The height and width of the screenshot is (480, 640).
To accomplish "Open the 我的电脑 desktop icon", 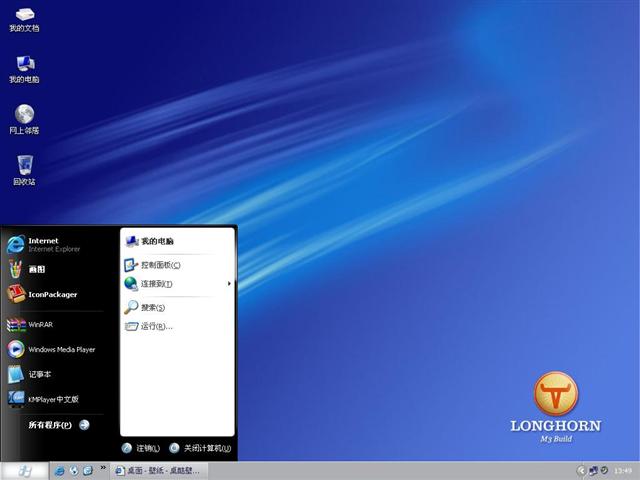I will (x=24, y=69).
